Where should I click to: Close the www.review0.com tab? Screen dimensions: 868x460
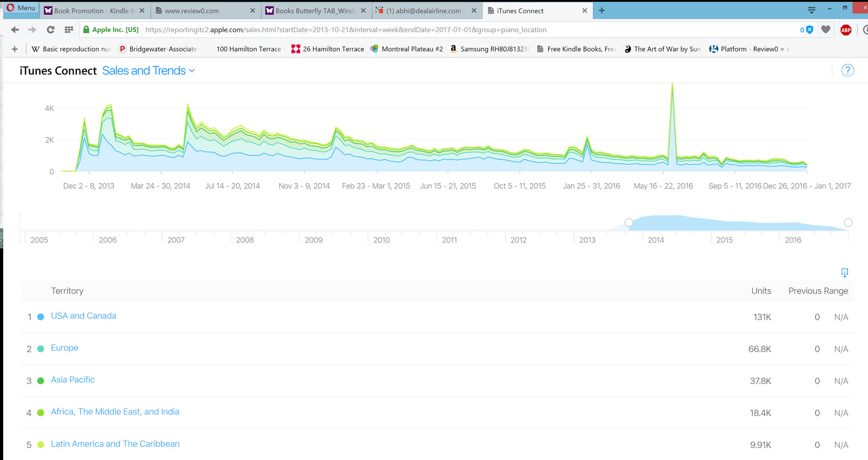[252, 11]
